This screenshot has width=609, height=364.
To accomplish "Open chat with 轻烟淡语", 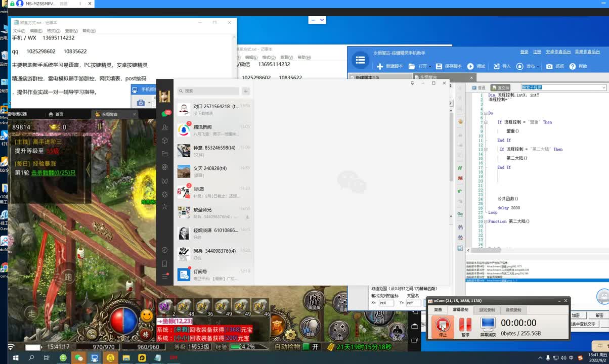I will pyautogui.click(x=213, y=234).
